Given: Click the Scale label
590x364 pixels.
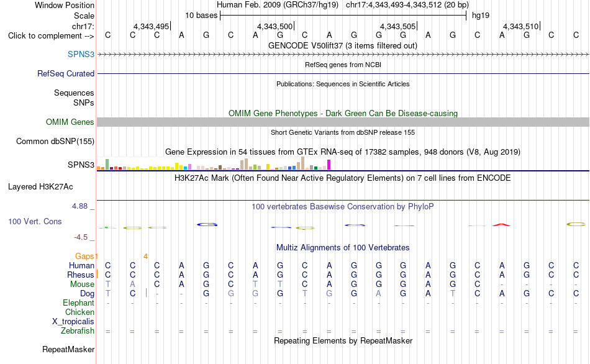Looking at the screenshot, I should pyautogui.click(x=84, y=16).
